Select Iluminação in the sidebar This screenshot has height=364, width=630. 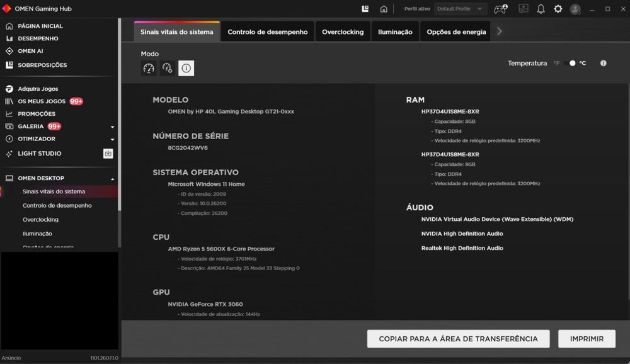point(37,234)
